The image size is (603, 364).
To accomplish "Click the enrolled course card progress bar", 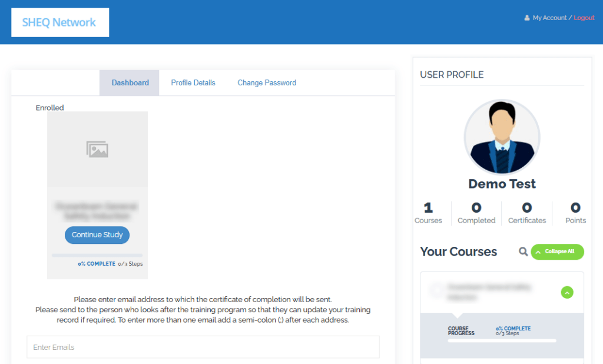I will (97, 256).
